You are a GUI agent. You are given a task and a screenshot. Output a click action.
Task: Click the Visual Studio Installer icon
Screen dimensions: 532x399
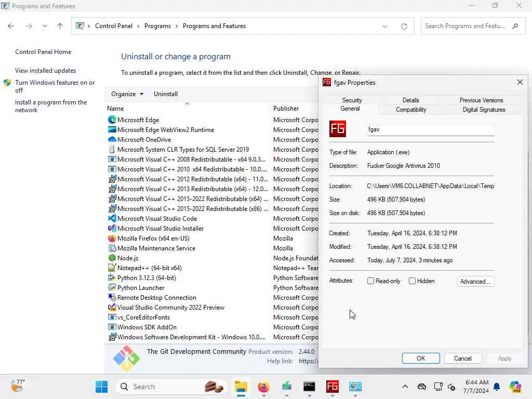point(112,229)
